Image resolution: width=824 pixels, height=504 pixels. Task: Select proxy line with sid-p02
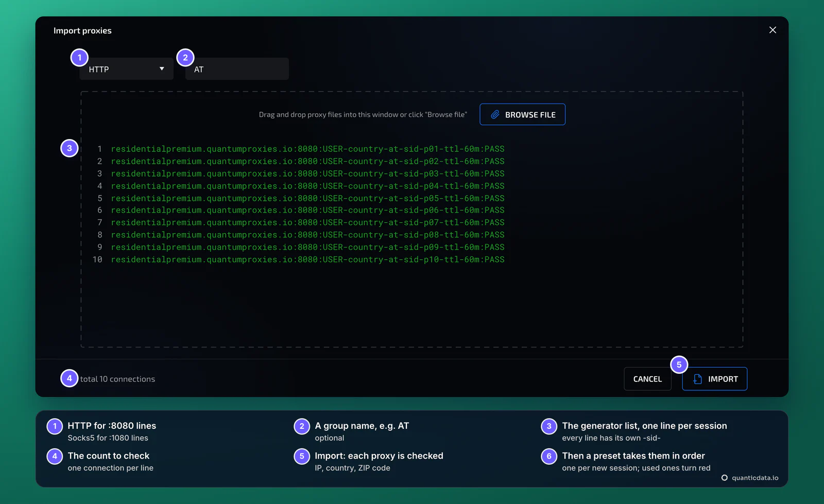tap(307, 161)
